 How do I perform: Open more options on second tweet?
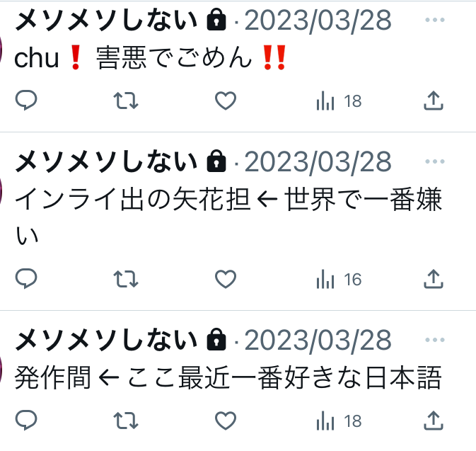click(x=435, y=161)
